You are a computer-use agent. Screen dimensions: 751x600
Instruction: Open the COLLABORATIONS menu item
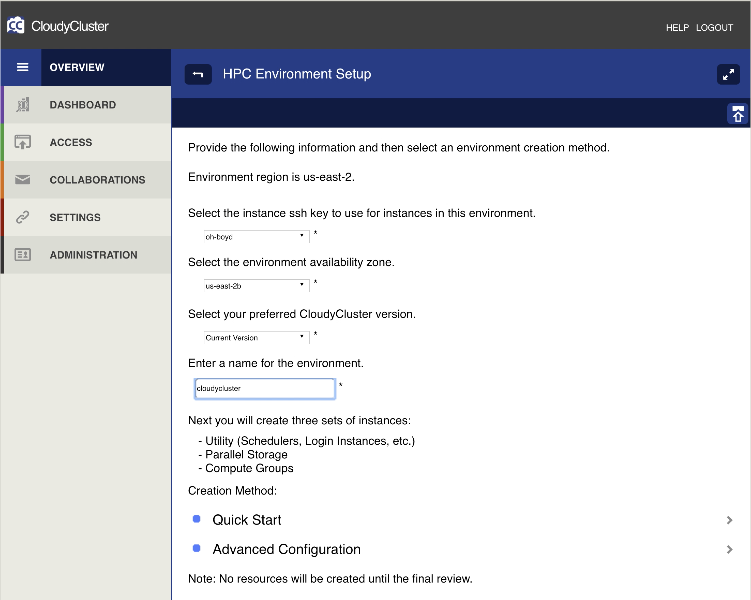(87, 180)
